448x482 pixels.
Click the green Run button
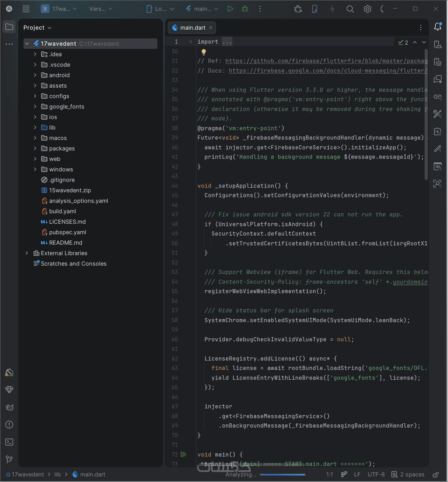pyautogui.click(x=230, y=9)
